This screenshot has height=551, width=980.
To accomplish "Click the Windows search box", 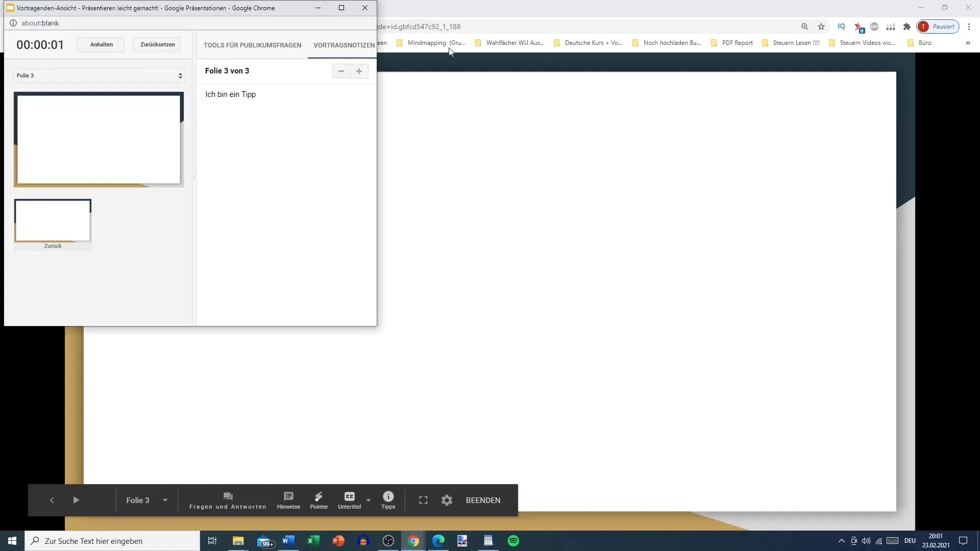I will click(x=112, y=541).
